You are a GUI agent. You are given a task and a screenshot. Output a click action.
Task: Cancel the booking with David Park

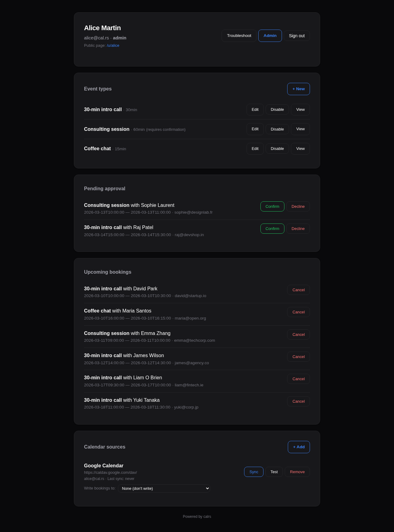point(298,290)
